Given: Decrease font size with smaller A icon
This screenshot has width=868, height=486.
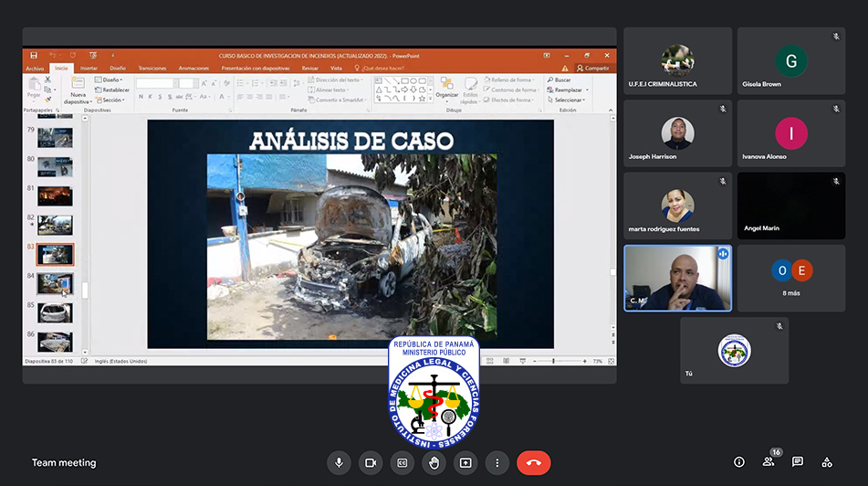Looking at the screenshot, I should tap(214, 83).
